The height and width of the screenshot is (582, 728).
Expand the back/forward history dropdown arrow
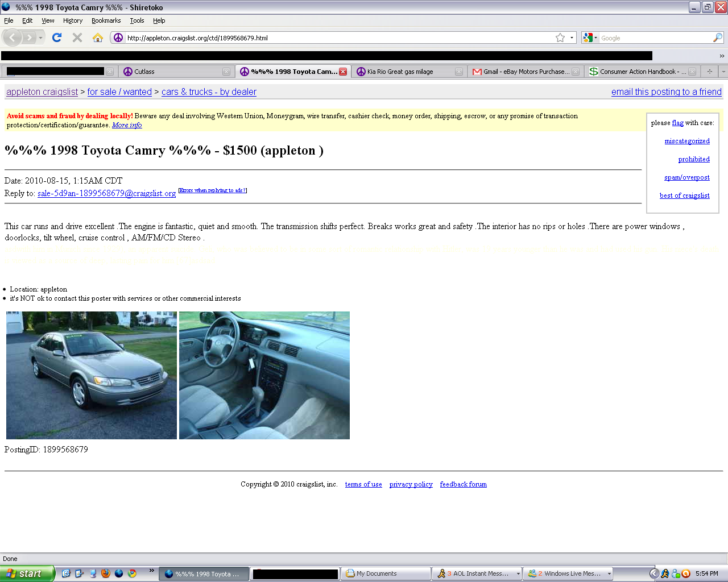[40, 38]
